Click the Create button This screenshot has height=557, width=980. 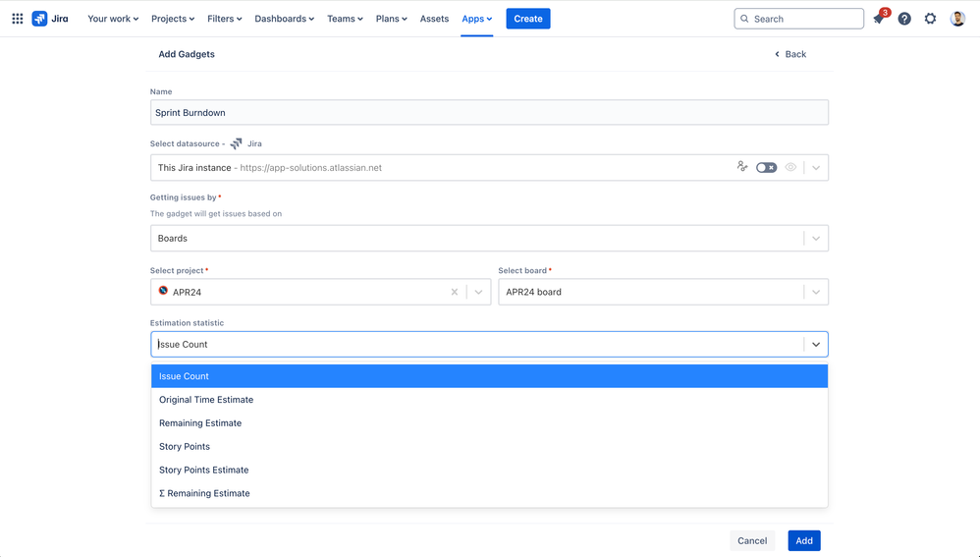(x=528, y=19)
